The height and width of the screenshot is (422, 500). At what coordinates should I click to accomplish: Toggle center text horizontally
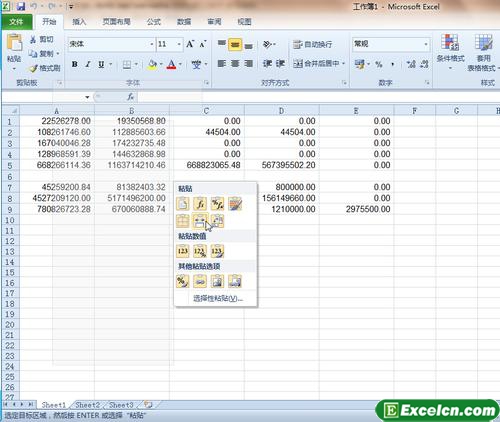(x=235, y=63)
